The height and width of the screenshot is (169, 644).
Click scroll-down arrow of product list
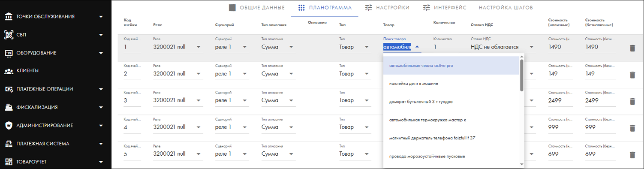522,164
